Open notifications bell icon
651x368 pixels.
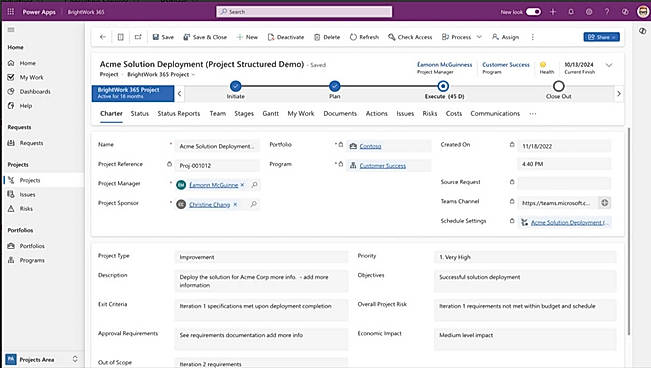tap(571, 12)
